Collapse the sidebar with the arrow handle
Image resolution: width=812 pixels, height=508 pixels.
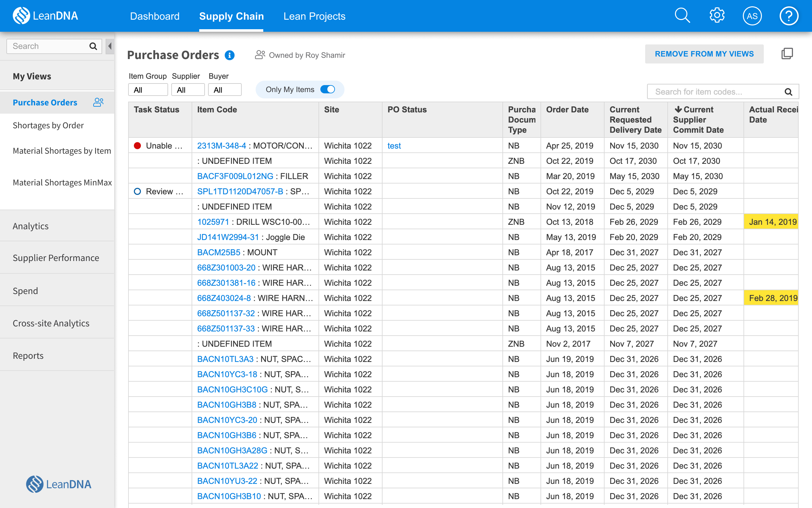(x=110, y=46)
